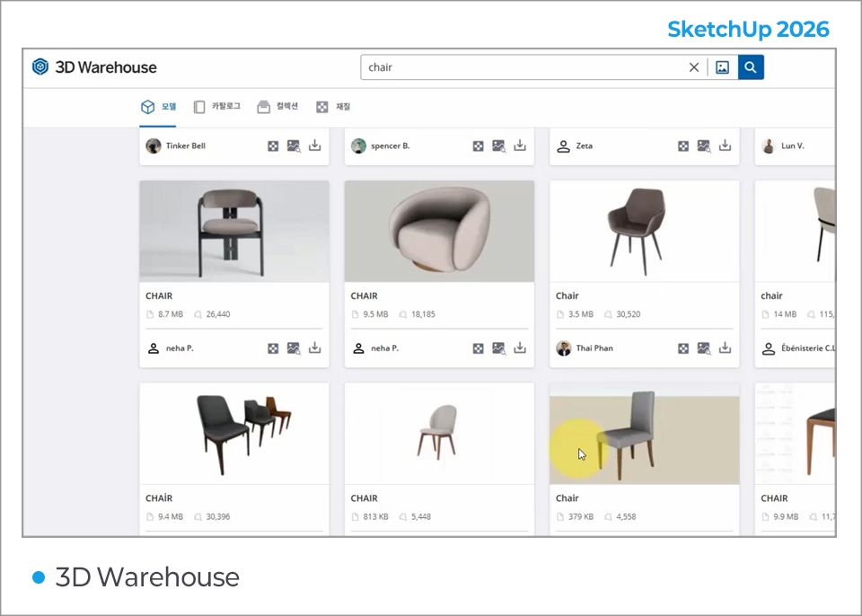Open spencer B.'s user profile
Viewport: 862px width, 616px height.
coord(381,145)
